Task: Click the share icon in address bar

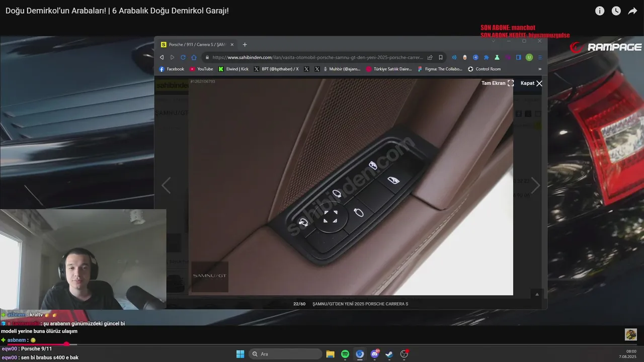Action: [430, 57]
